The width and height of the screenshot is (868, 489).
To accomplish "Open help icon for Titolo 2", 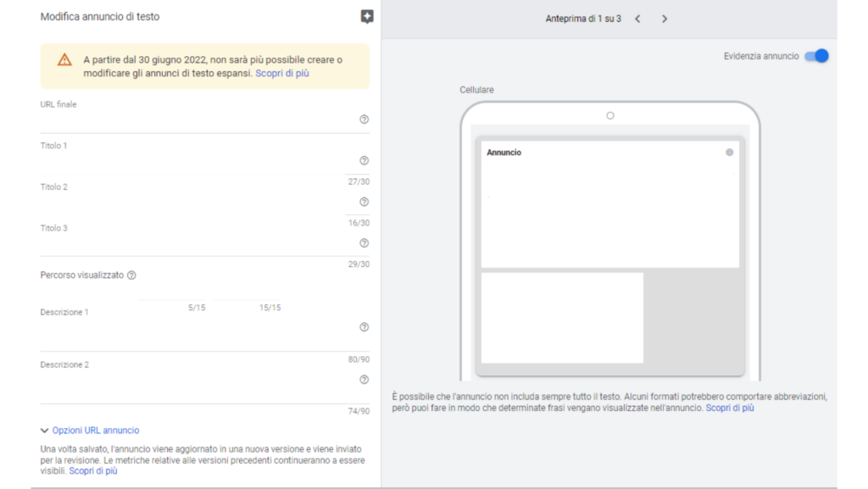I will point(364,202).
